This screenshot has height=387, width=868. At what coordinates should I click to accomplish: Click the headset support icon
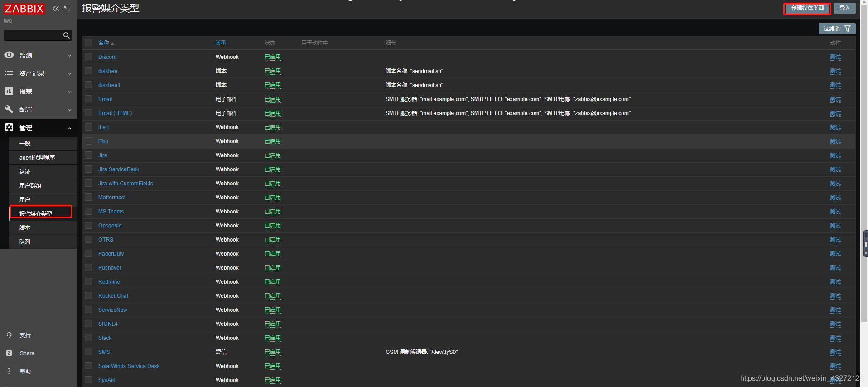9,335
